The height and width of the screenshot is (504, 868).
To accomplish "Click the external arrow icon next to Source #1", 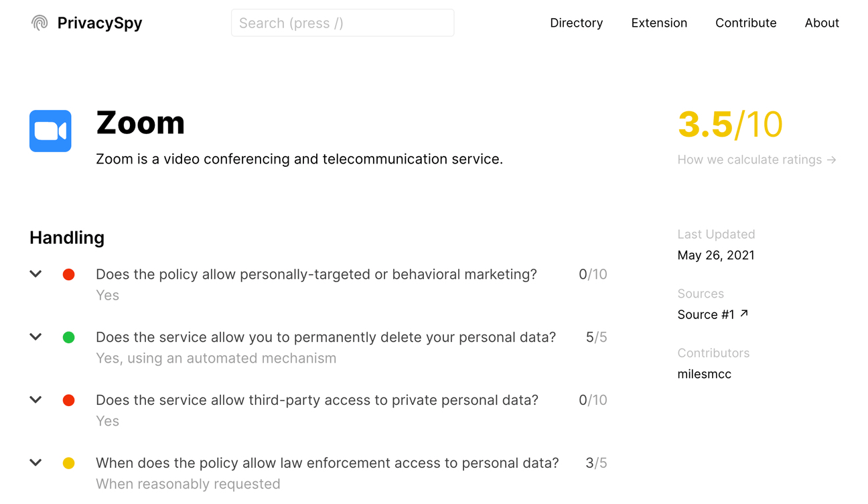I will pos(744,313).
